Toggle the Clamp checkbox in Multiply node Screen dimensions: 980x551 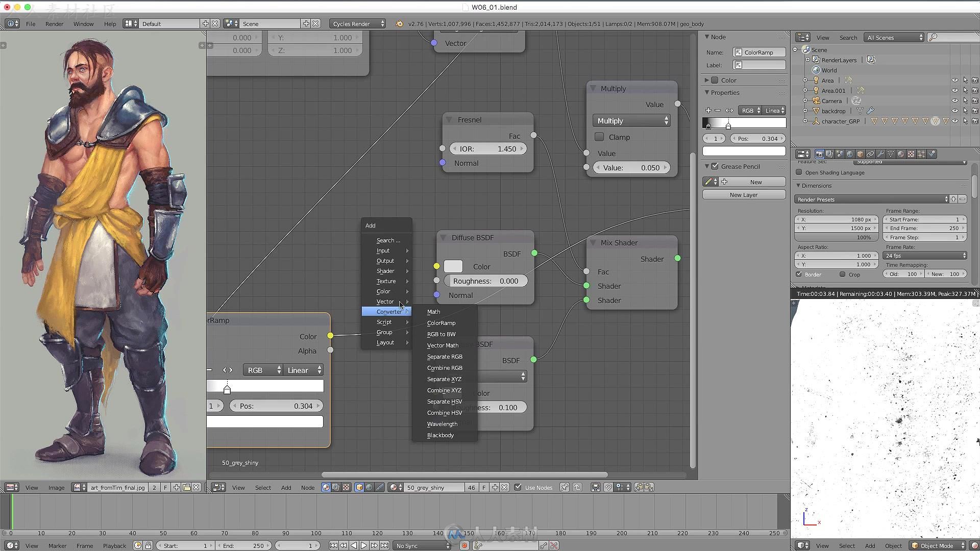(x=600, y=137)
